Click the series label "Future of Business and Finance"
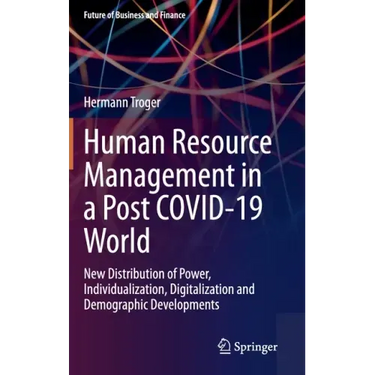Viewport: 375px width, 375px height. [x=134, y=15]
